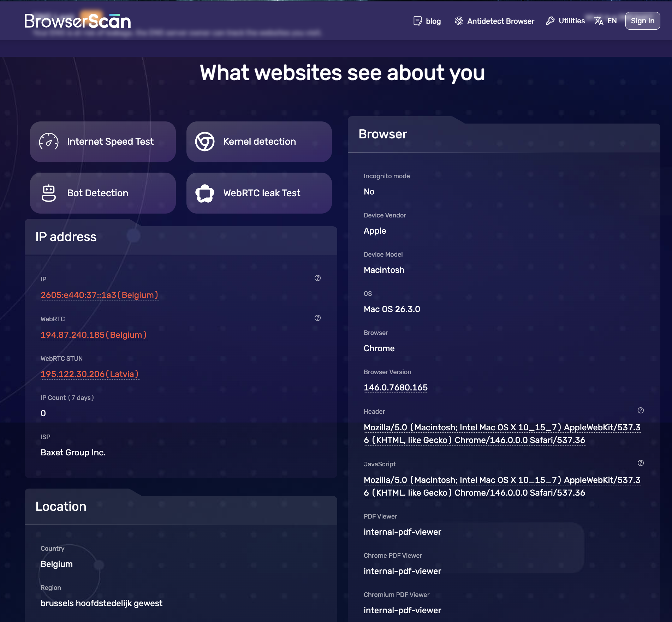Click the Chrome icon on Kernel detection

coord(206,141)
